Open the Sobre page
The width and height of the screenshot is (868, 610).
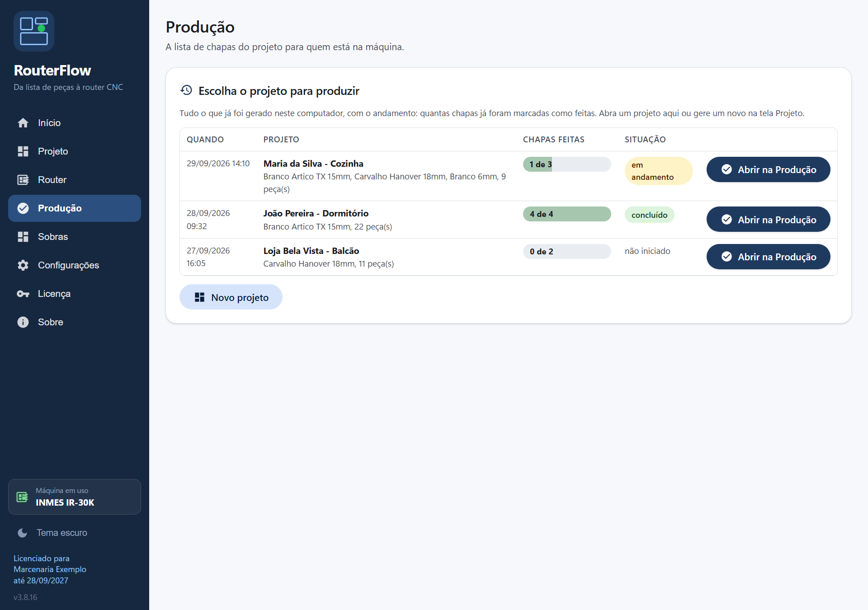pos(75,322)
